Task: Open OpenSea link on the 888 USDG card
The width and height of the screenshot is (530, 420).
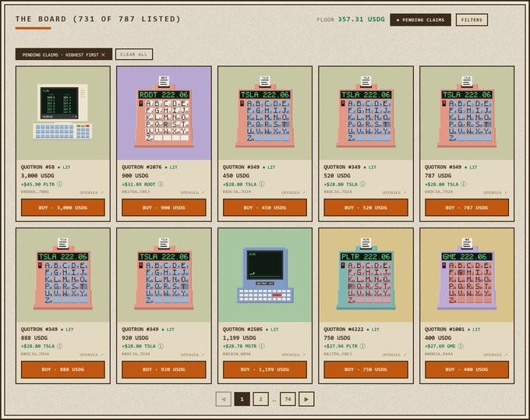Action: pos(92,355)
